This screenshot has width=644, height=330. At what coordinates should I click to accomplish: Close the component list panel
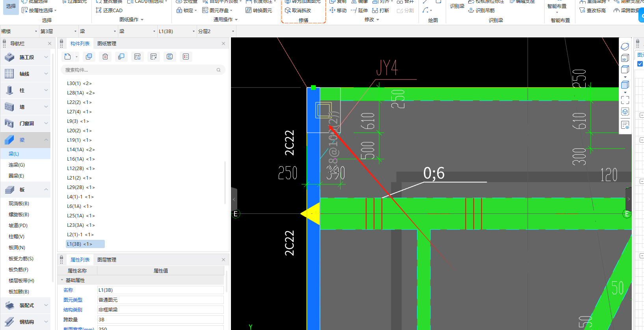pos(223,44)
